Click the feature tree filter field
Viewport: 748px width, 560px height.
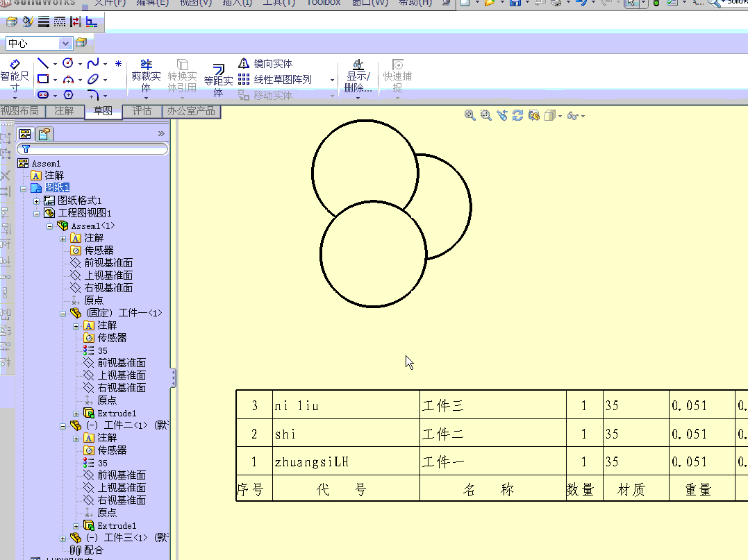[x=92, y=149]
